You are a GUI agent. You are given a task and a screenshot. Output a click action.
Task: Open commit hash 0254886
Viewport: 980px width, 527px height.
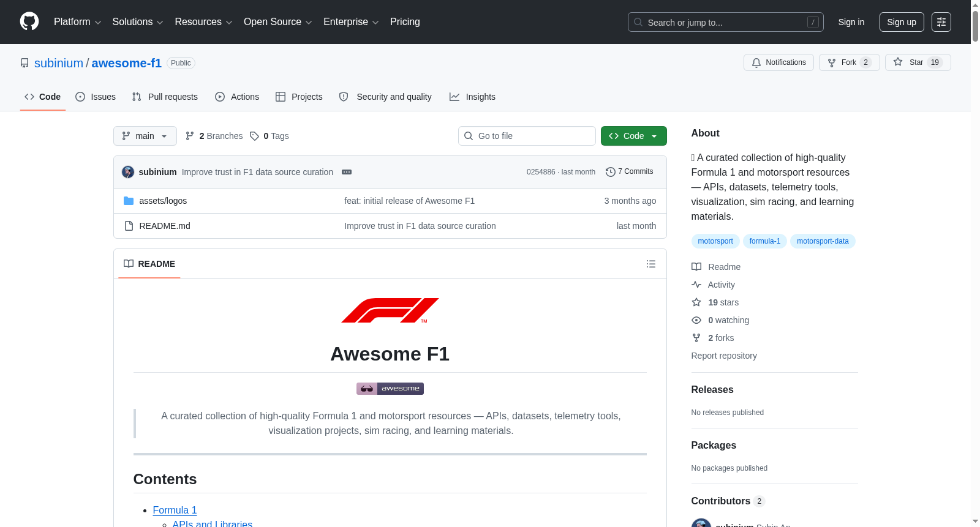[x=541, y=172]
